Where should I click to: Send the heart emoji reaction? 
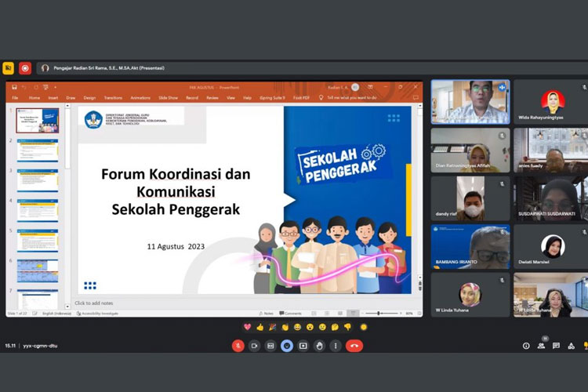click(247, 327)
